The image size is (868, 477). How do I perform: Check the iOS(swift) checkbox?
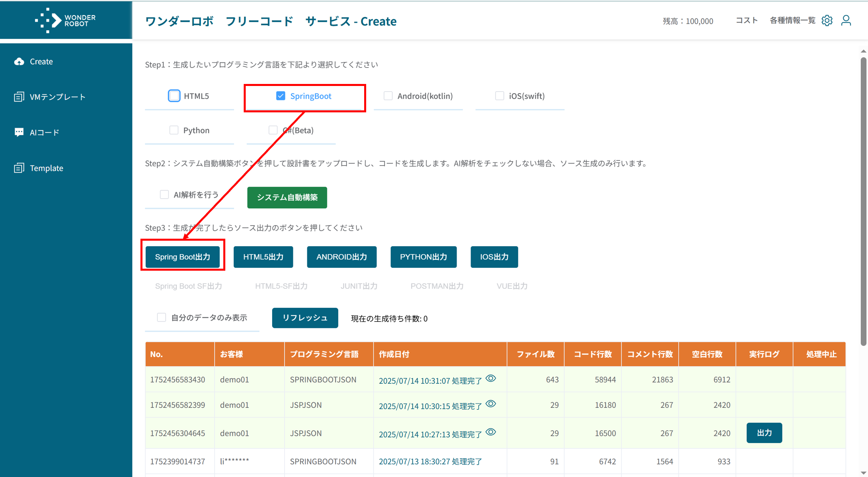point(499,96)
